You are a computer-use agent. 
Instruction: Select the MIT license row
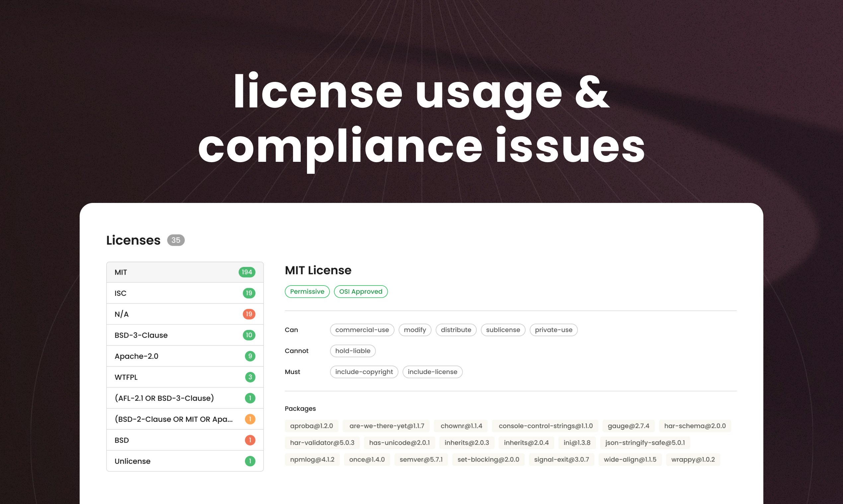(x=185, y=272)
